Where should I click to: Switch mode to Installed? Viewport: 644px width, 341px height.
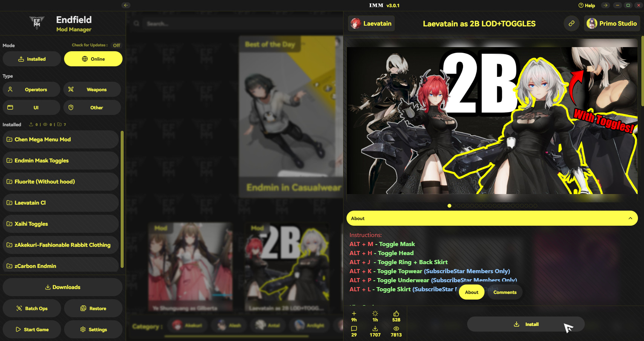click(x=32, y=59)
